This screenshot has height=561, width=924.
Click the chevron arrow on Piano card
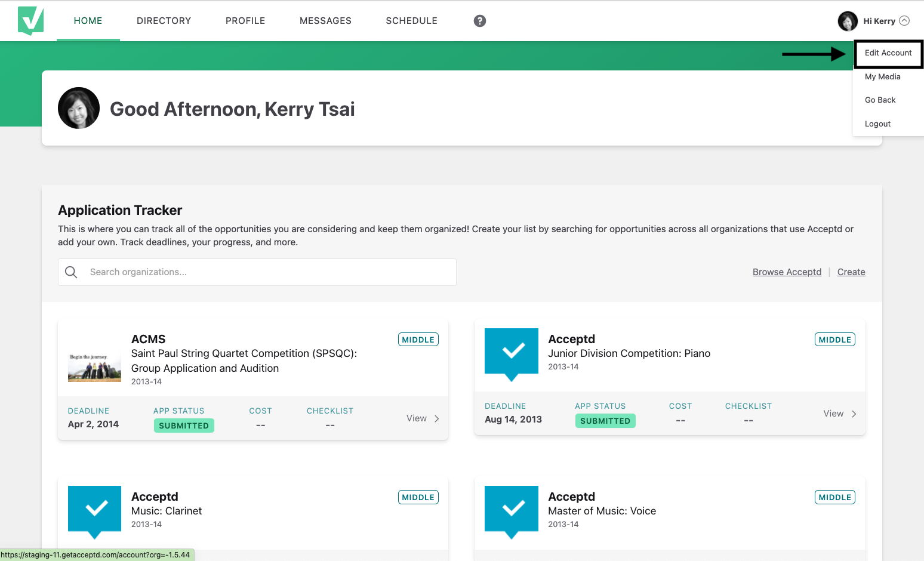[x=854, y=414]
